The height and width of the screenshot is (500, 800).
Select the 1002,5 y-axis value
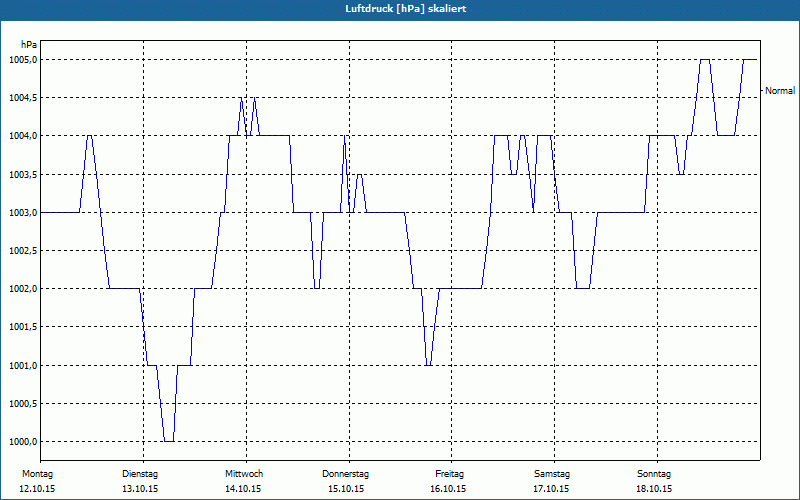[23, 251]
